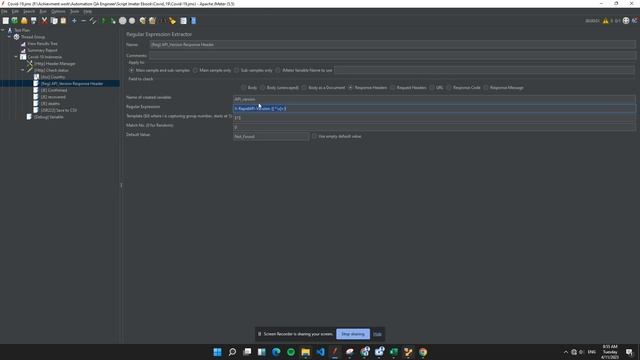Save the test plan using toolbar icon

[34, 20]
